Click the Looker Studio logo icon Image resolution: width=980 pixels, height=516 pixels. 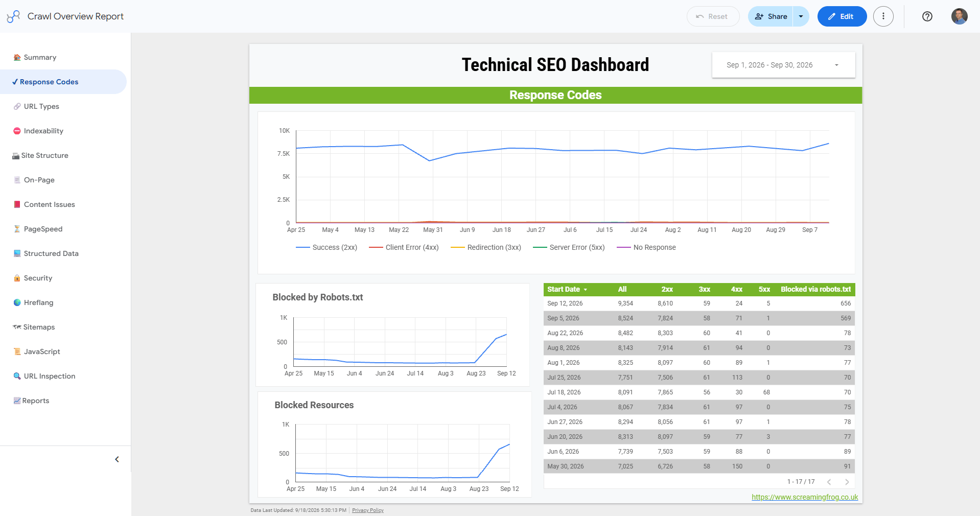click(14, 16)
